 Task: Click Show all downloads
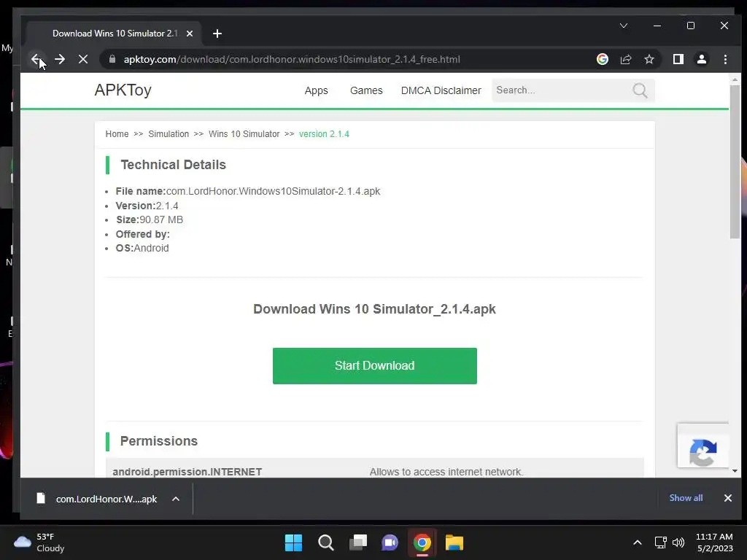coord(686,498)
